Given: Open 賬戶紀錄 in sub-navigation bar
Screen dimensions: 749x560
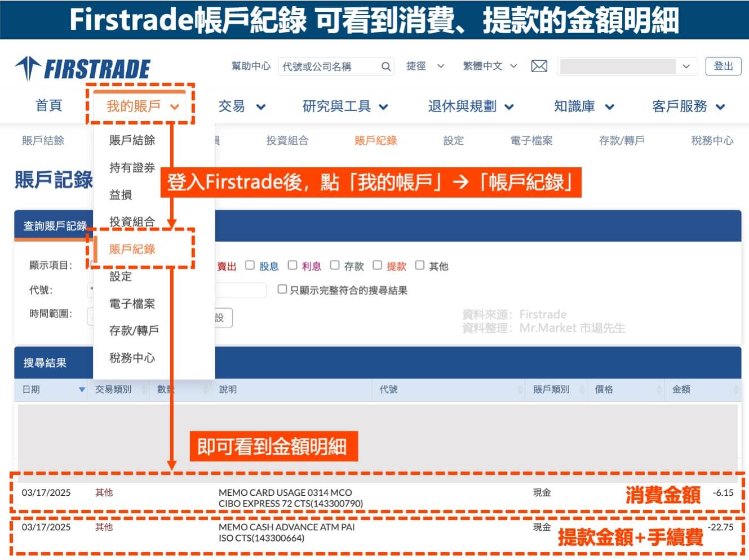Looking at the screenshot, I should 376,141.
